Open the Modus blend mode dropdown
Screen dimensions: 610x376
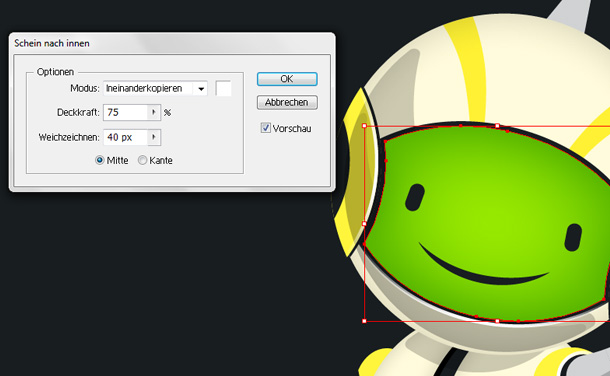tap(201, 89)
